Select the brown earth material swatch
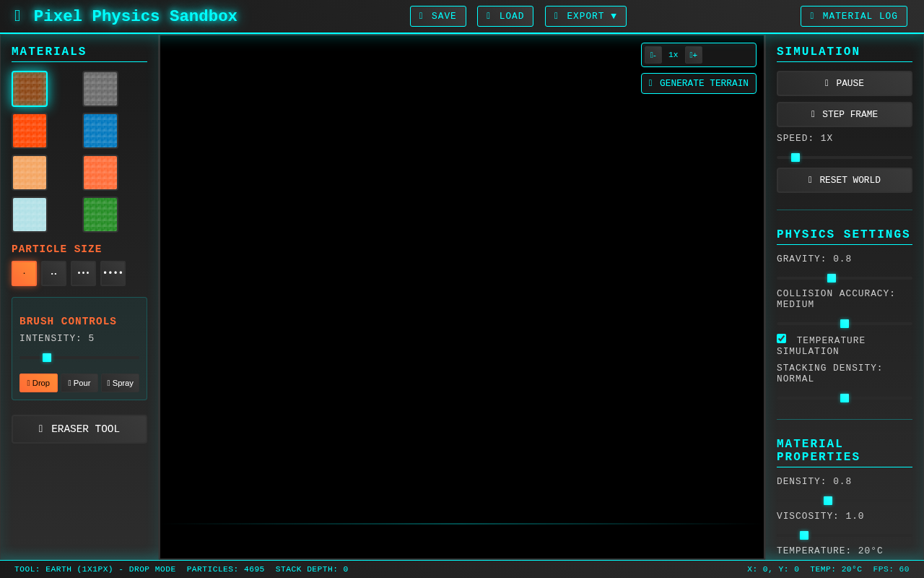The height and width of the screenshot is (578, 924). coord(30,89)
